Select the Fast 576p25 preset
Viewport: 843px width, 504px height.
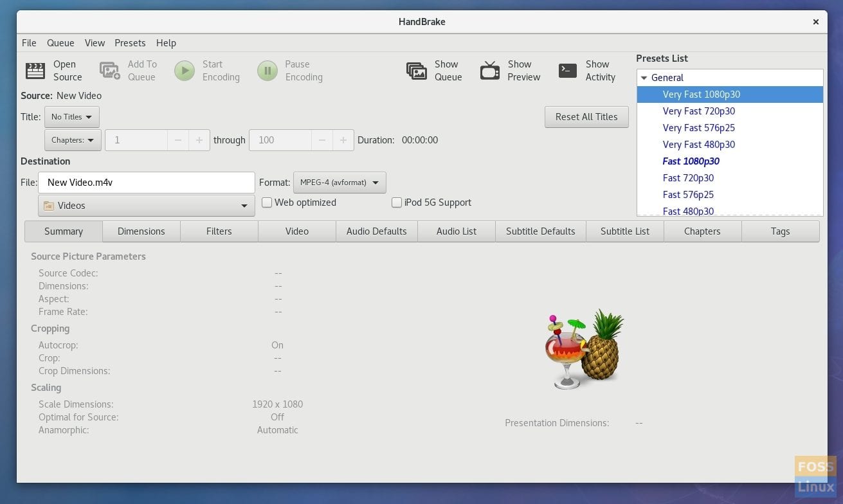730,195
